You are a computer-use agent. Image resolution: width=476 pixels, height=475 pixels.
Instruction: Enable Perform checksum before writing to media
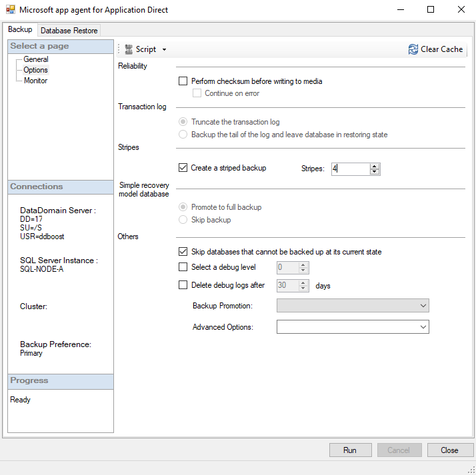point(183,81)
